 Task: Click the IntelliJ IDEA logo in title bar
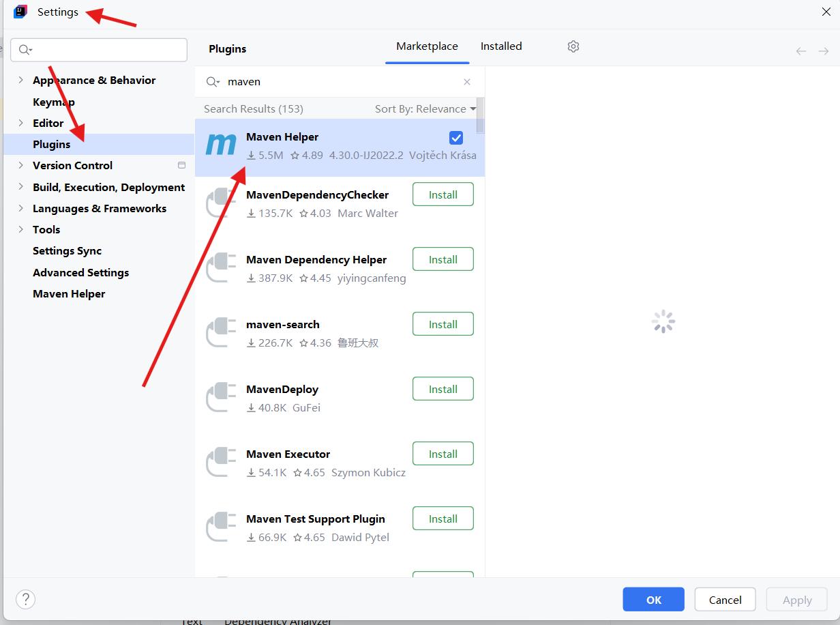20,12
